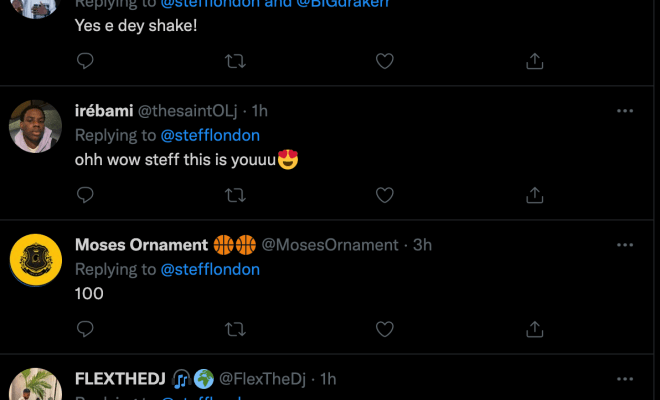Image resolution: width=660 pixels, height=400 pixels.
Task: Open Moses Ornament's profile avatar
Action: (36, 261)
